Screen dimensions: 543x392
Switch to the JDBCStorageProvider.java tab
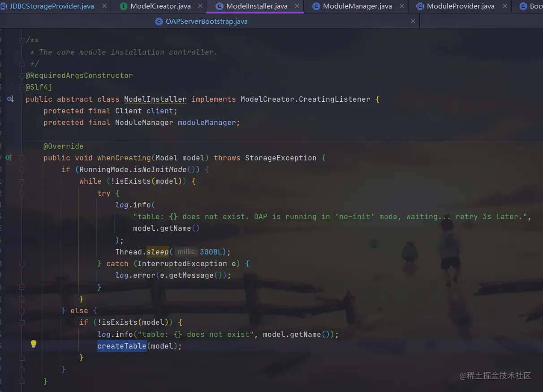pyautogui.click(x=52, y=6)
